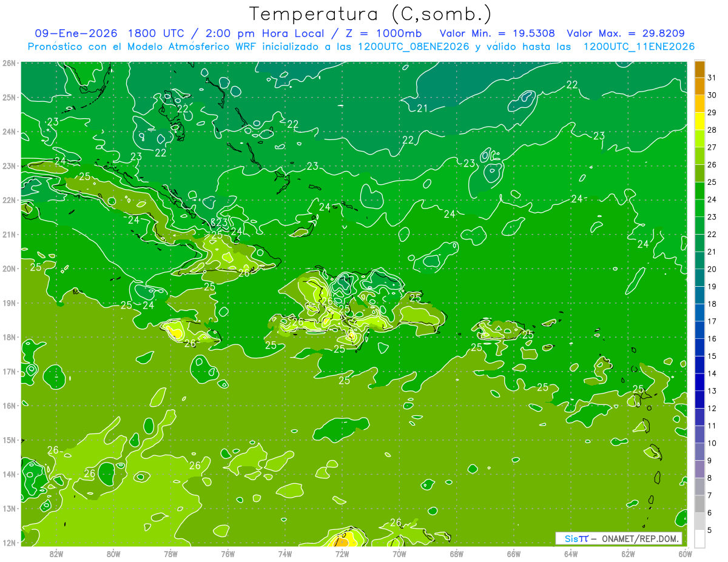Screen dimensions: 728x562
Task: Click the 64W longitude axis label
Action: 571,554
